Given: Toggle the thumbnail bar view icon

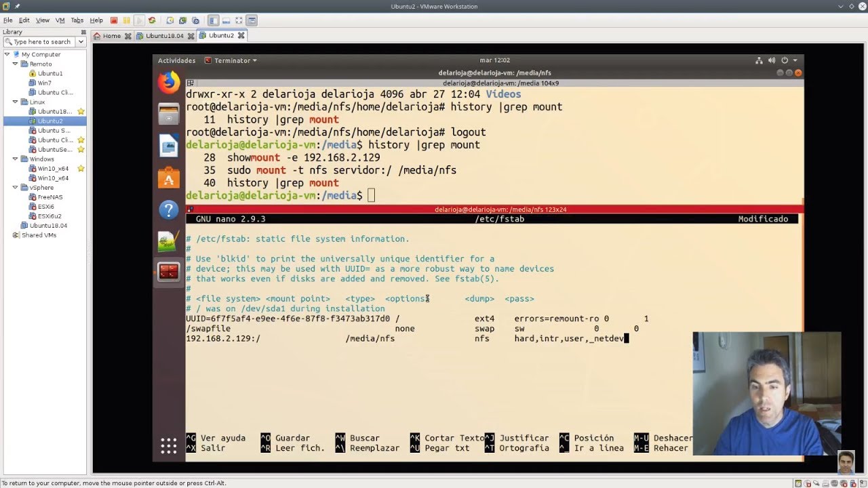Looking at the screenshot, I should [x=226, y=20].
